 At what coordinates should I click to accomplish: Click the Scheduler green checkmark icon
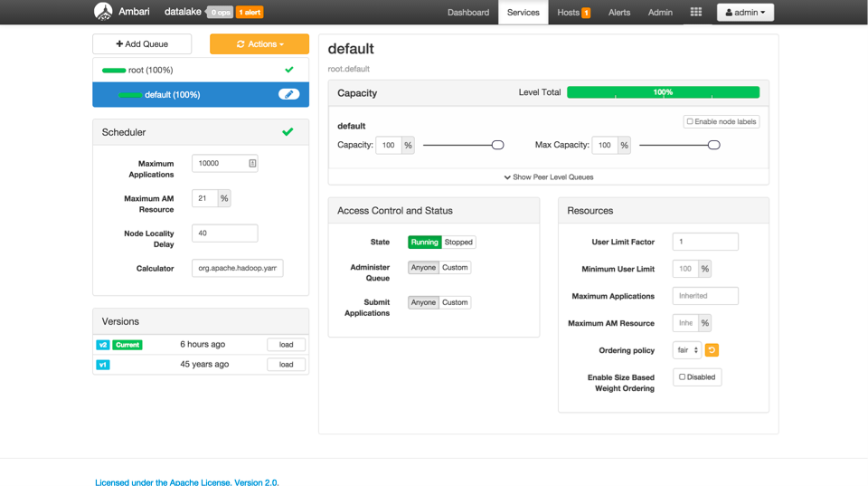tap(288, 132)
